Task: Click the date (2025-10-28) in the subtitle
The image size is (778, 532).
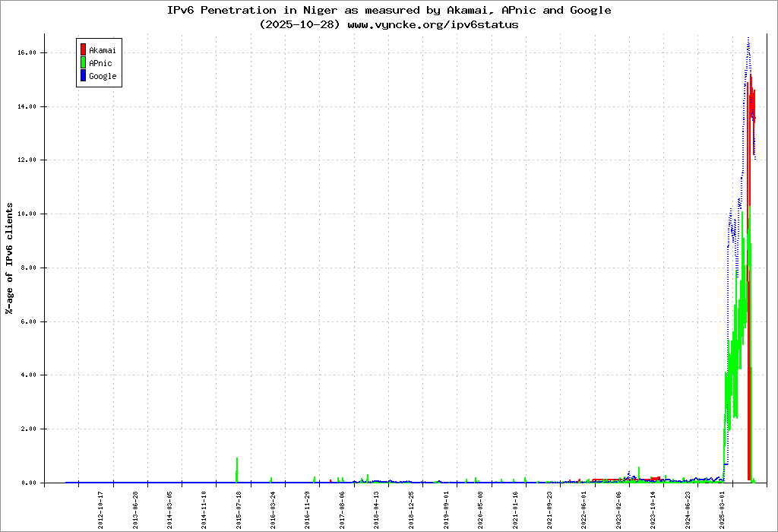Action: 300,24
